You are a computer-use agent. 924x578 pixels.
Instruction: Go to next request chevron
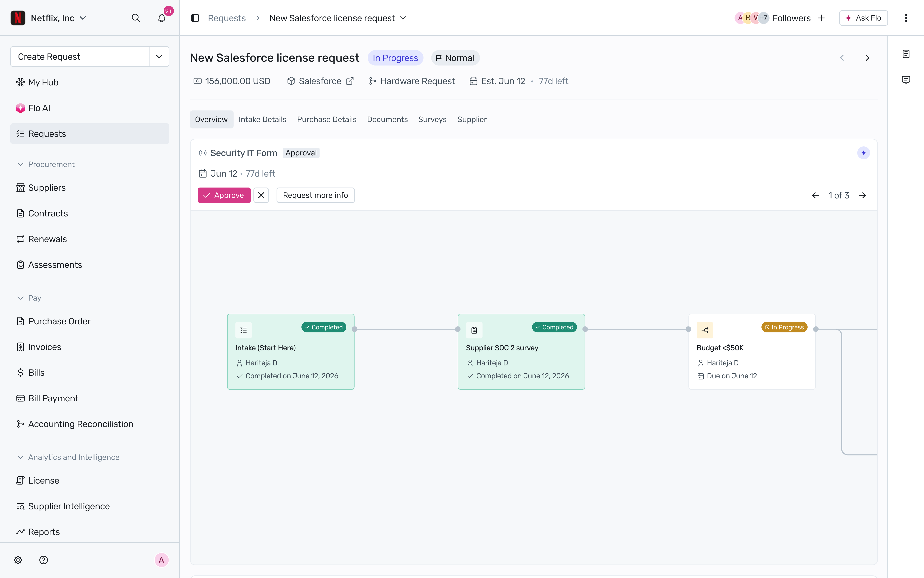(868, 58)
